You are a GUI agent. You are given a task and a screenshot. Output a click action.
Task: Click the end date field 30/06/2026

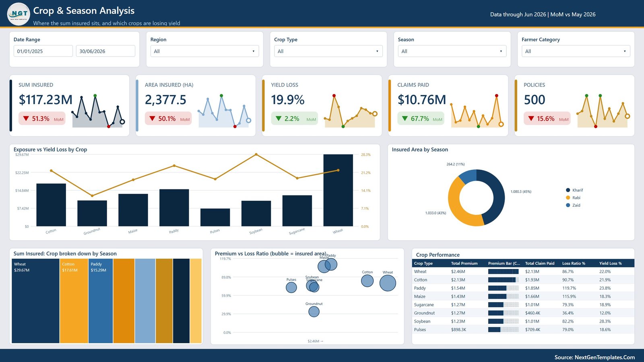[x=105, y=51]
